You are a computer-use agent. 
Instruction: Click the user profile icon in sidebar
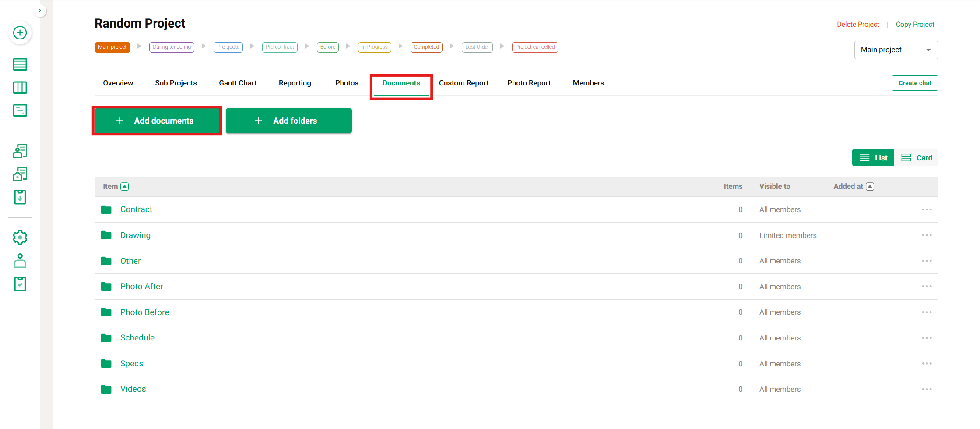point(20,261)
